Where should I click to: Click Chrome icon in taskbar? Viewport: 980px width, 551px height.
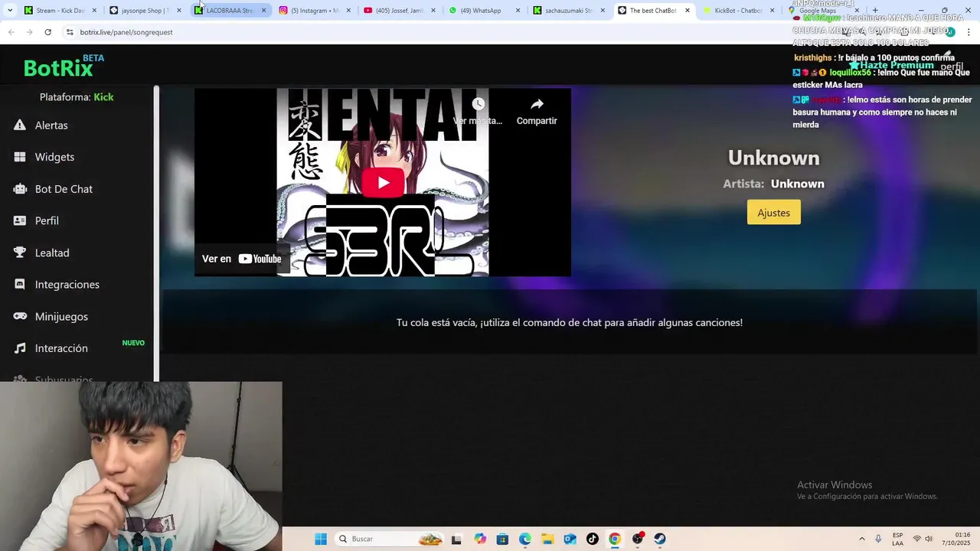[615, 539]
